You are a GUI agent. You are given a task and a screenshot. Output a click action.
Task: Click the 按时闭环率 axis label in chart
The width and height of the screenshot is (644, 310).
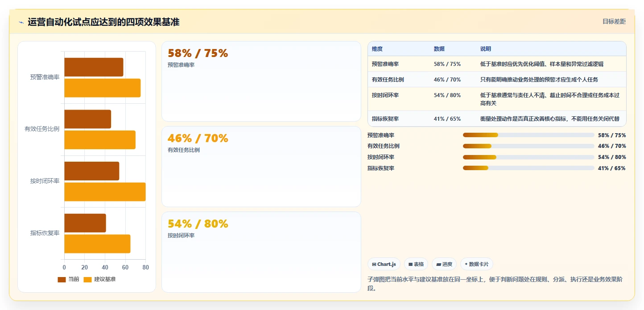point(45,181)
